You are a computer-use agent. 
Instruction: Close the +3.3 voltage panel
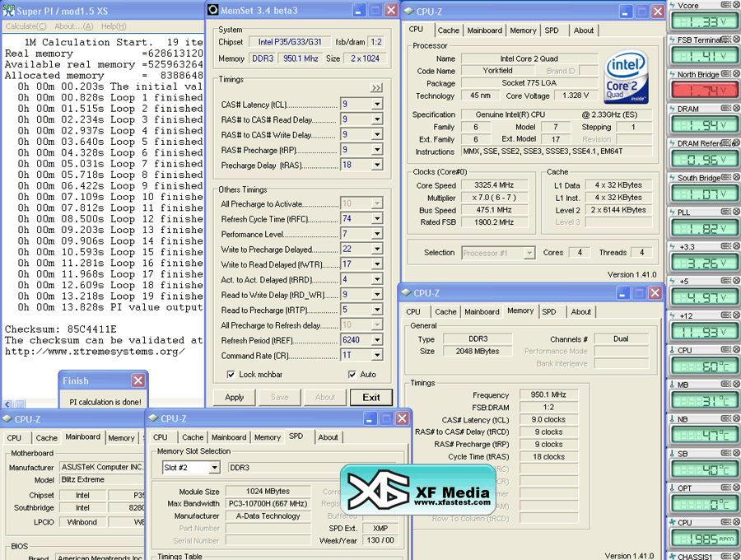pyautogui.click(x=736, y=246)
